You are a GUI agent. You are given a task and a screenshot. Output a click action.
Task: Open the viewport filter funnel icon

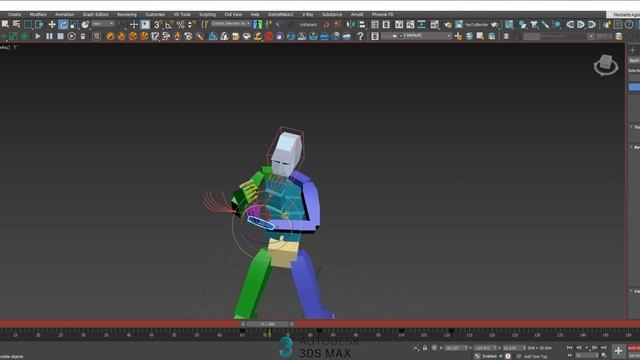[x=15, y=47]
